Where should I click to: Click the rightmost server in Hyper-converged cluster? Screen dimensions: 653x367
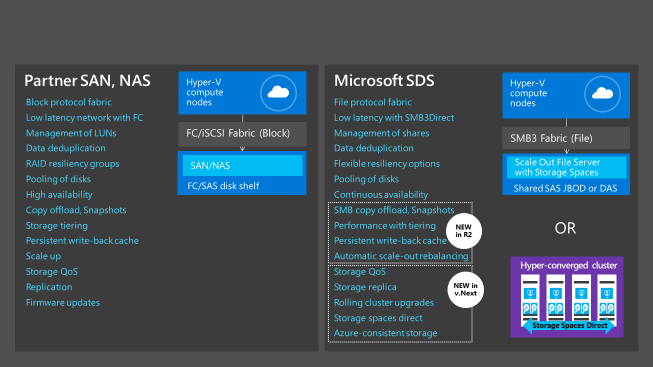coord(607,300)
